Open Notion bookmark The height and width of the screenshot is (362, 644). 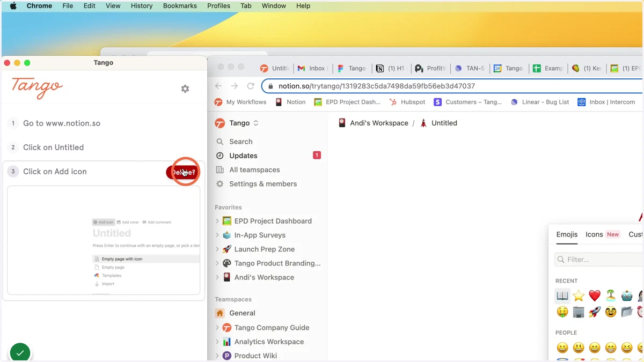290,102
